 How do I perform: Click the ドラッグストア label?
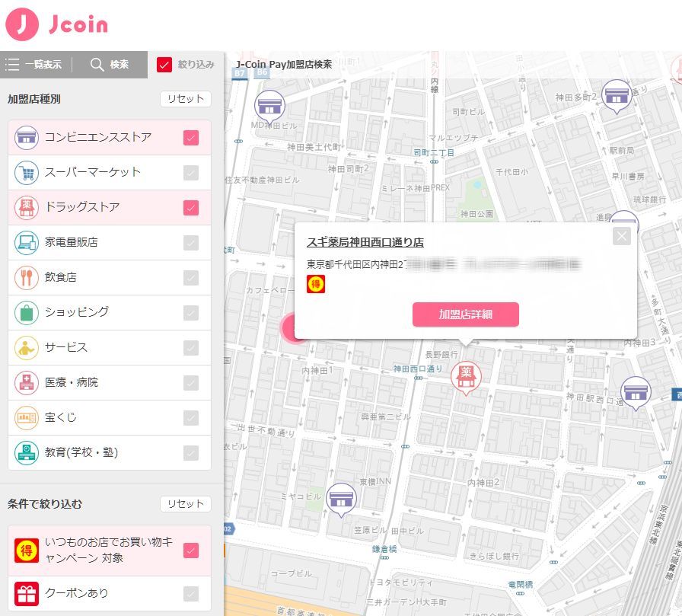tap(82, 207)
